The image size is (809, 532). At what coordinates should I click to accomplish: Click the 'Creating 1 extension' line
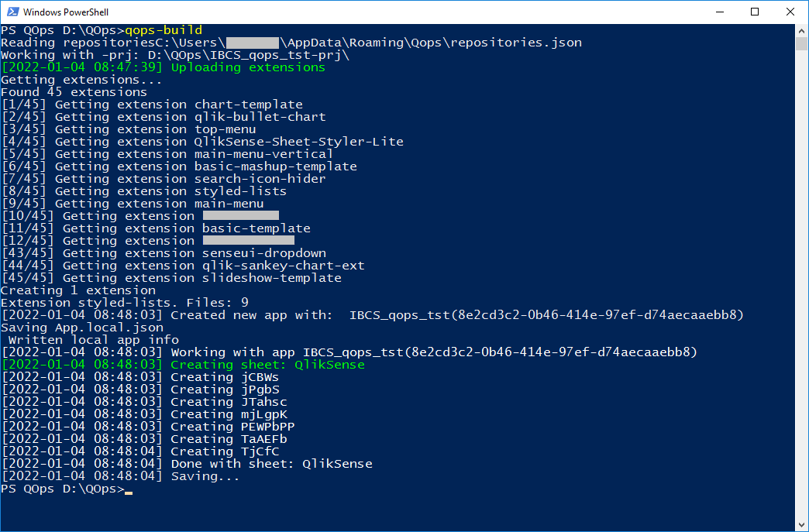pos(78,290)
